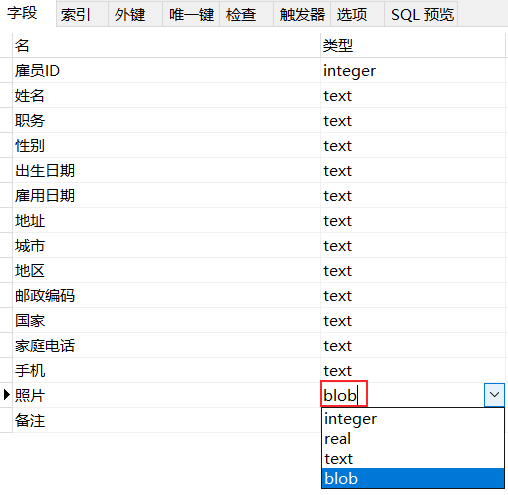Click the 类型 column header
The height and width of the screenshot is (495, 508).
point(413,45)
